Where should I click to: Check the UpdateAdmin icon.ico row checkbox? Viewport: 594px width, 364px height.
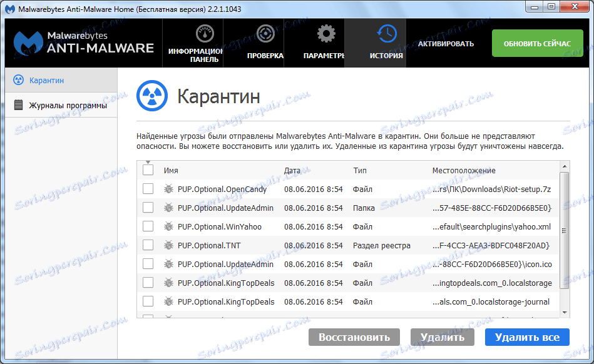coord(148,264)
